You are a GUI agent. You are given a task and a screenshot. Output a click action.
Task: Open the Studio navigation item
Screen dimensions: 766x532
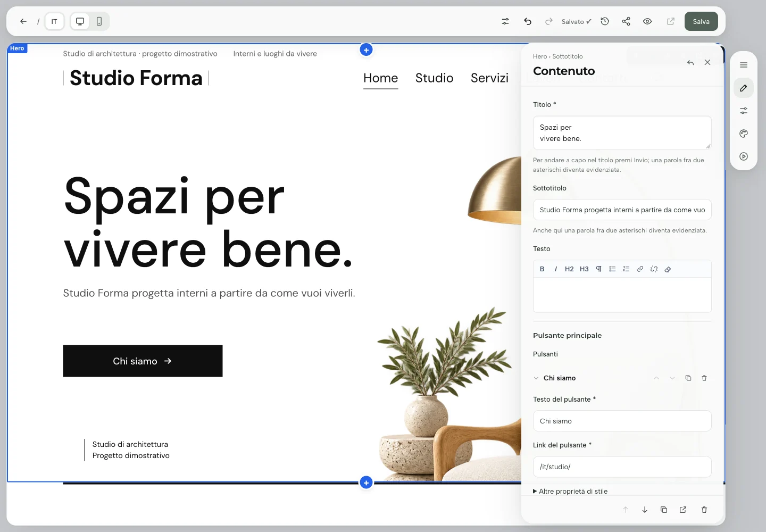[x=435, y=78]
